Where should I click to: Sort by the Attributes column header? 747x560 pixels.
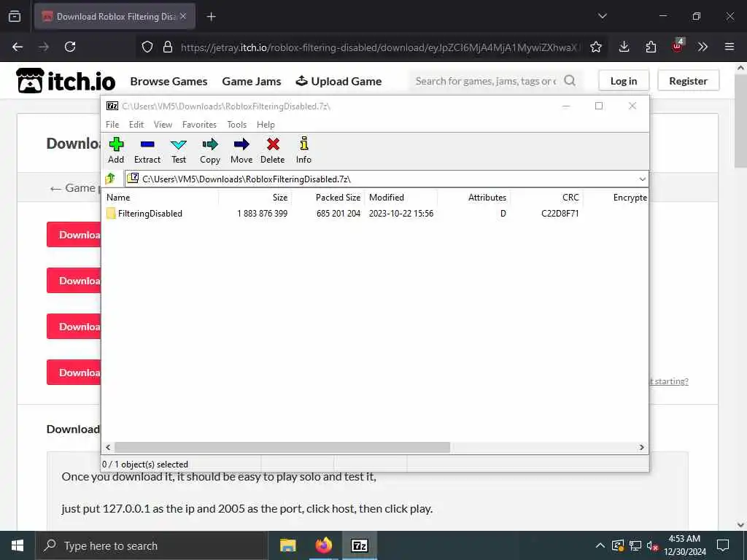coord(473,197)
